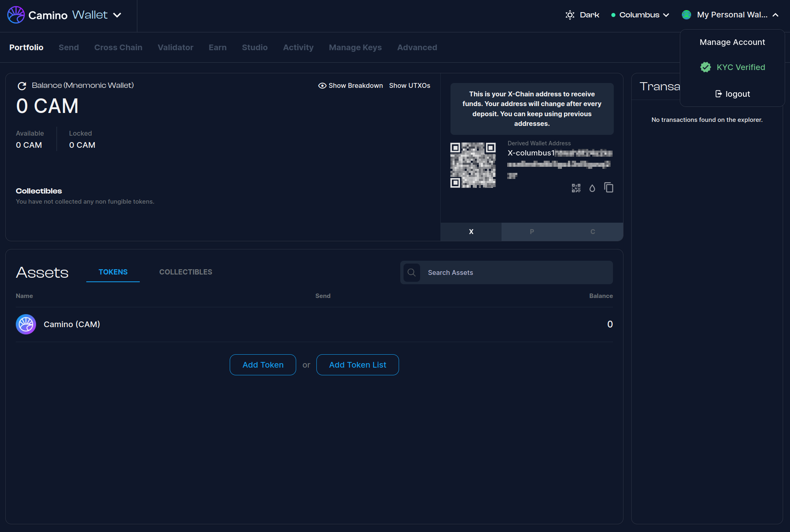Click the Camino (CAM) token icon

[26, 324]
